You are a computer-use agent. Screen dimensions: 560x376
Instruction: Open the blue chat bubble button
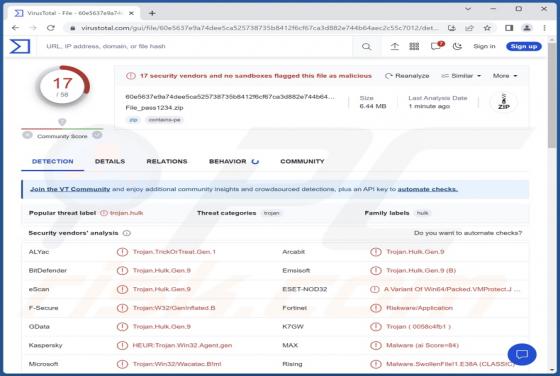(x=522, y=354)
